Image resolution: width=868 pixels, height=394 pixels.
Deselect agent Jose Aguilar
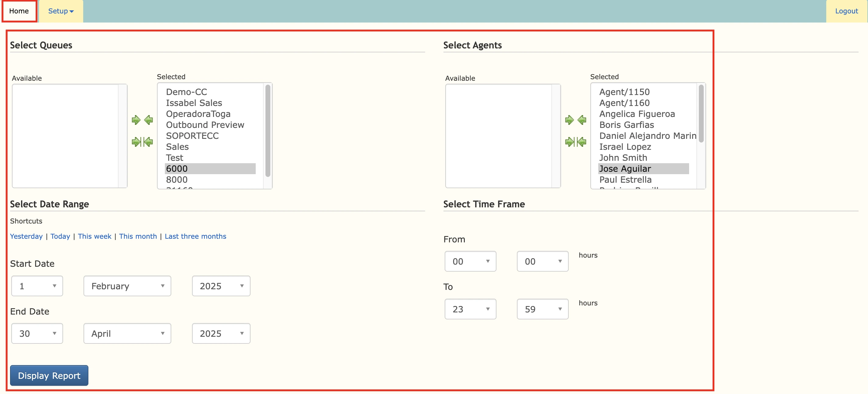[625, 169]
